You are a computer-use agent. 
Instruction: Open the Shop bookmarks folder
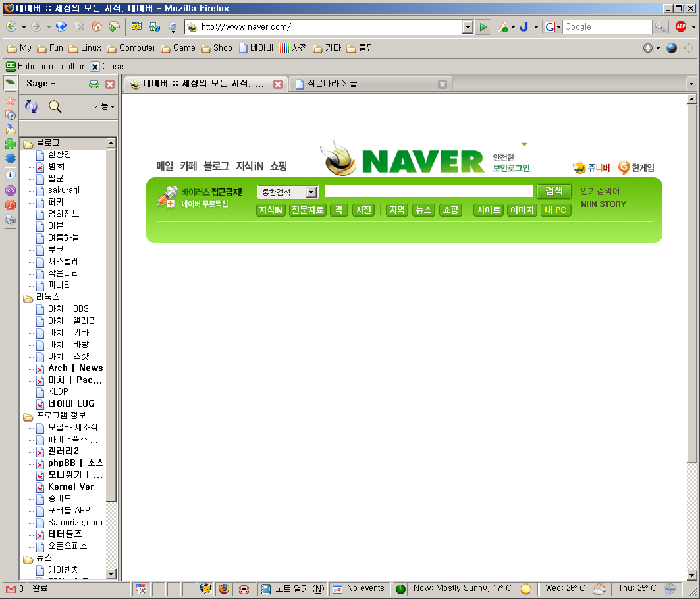coord(217,48)
